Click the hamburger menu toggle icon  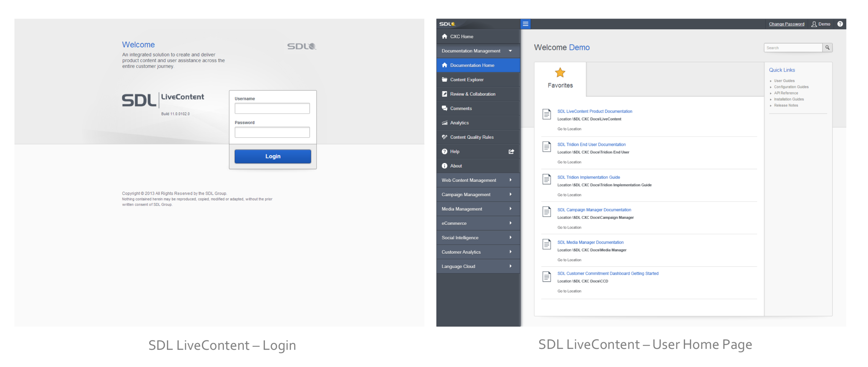pos(525,24)
